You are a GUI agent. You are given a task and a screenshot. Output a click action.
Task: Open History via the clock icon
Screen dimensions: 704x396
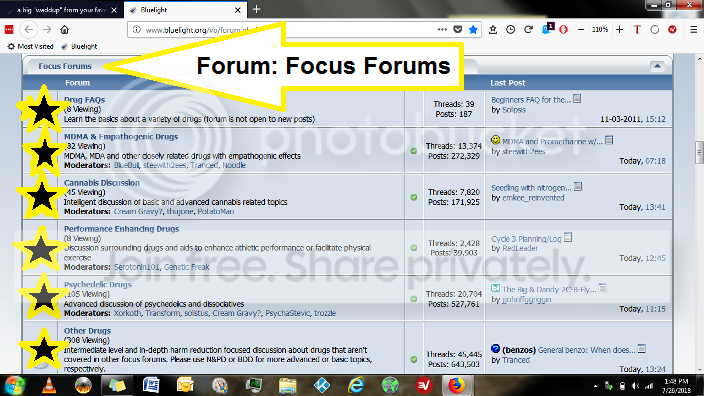(x=510, y=30)
